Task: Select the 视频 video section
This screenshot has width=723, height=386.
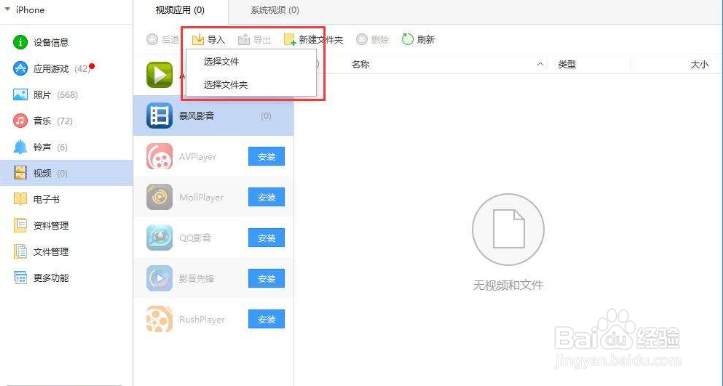Action: pyautogui.click(x=66, y=173)
